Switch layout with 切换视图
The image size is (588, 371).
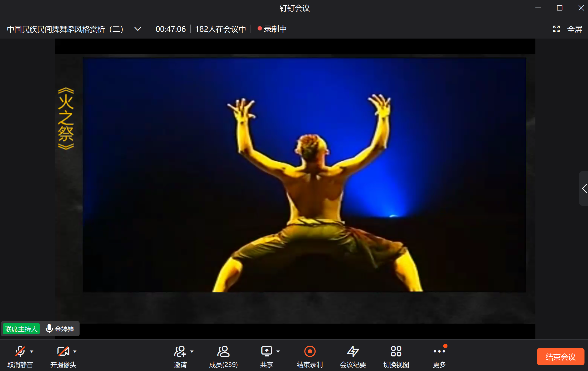[396, 356]
